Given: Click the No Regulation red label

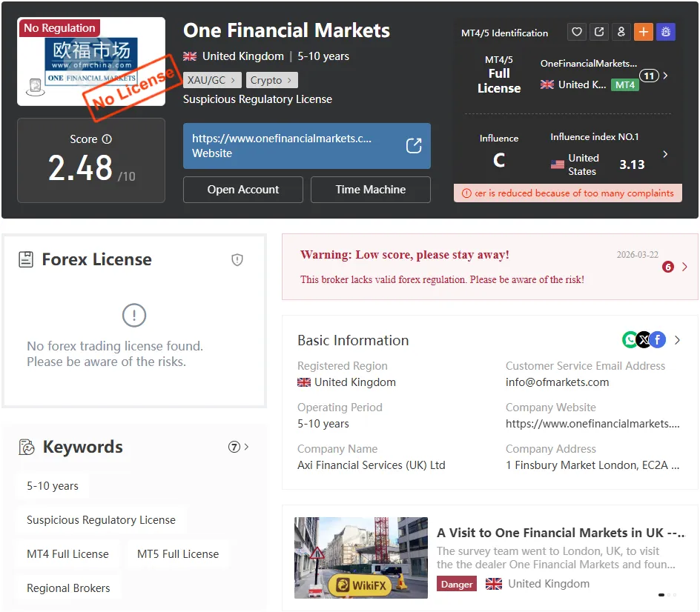Looking at the screenshot, I should [59, 27].
